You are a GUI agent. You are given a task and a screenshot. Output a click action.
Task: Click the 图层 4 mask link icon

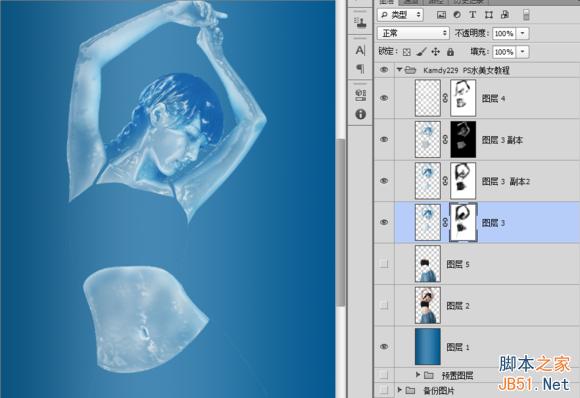[445, 98]
